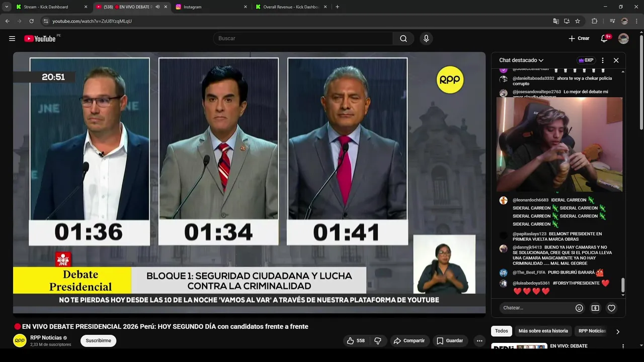Close the Instagram browser tab

pos(246,7)
